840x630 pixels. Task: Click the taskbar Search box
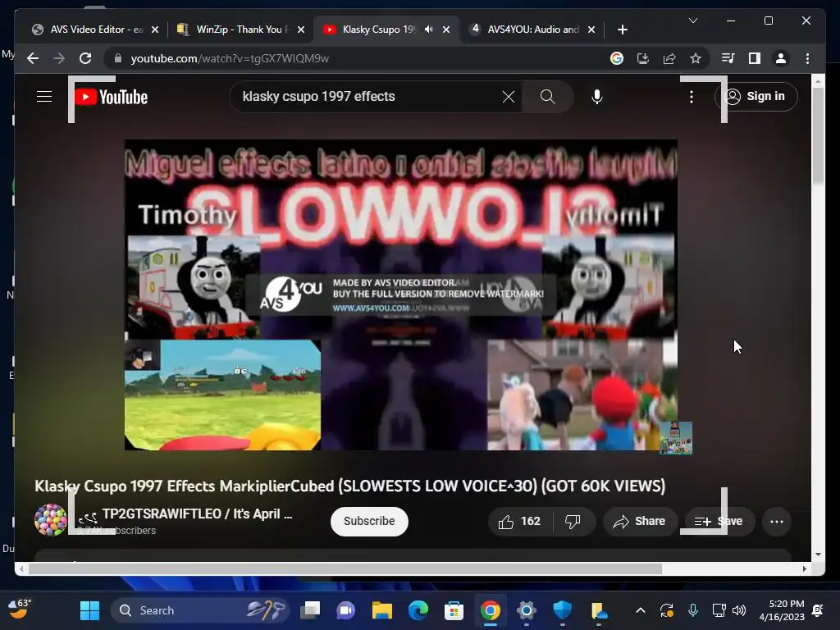pyautogui.click(x=199, y=610)
